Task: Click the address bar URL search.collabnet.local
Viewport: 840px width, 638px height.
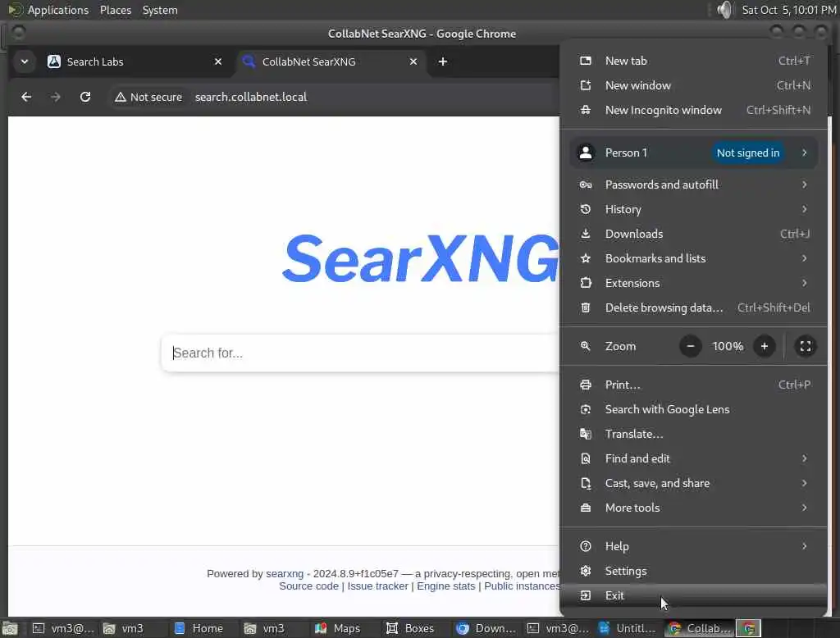Action: [251, 97]
